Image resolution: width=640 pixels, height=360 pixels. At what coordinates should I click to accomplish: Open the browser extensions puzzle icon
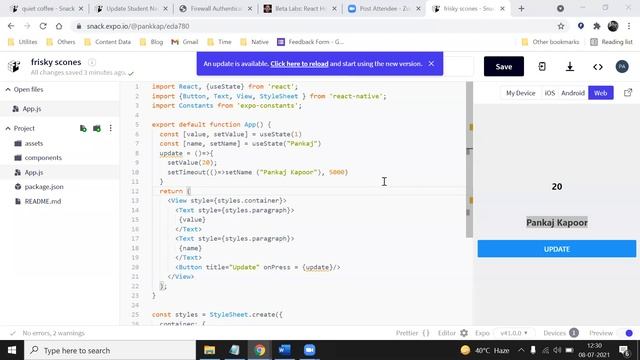[596, 26]
